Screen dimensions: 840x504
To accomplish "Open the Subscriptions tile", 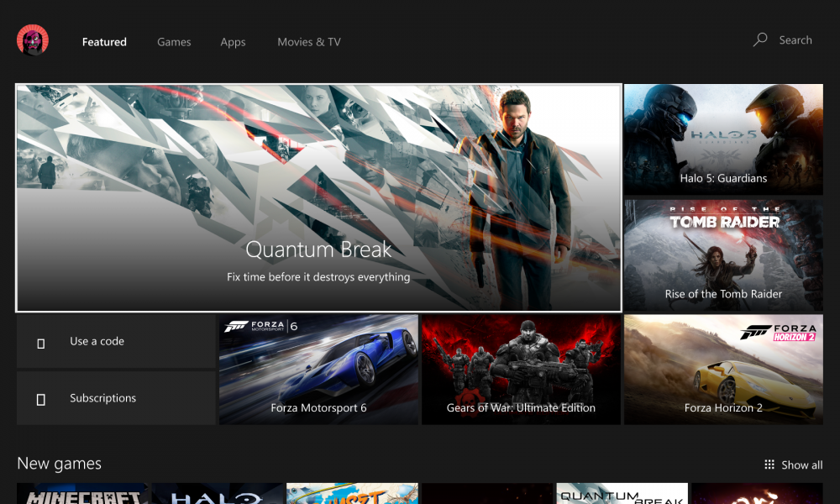I will 116,398.
